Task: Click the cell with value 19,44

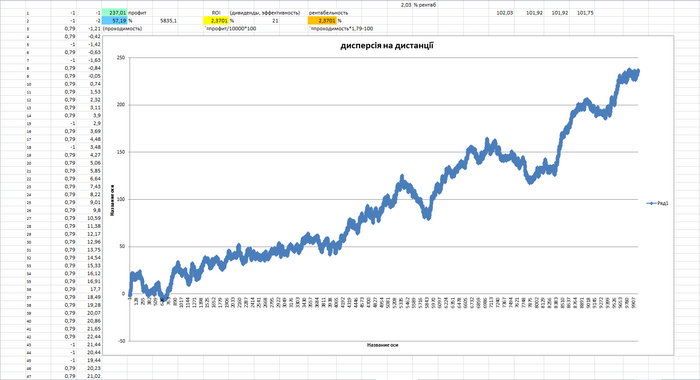Action: pyautogui.click(x=89, y=360)
